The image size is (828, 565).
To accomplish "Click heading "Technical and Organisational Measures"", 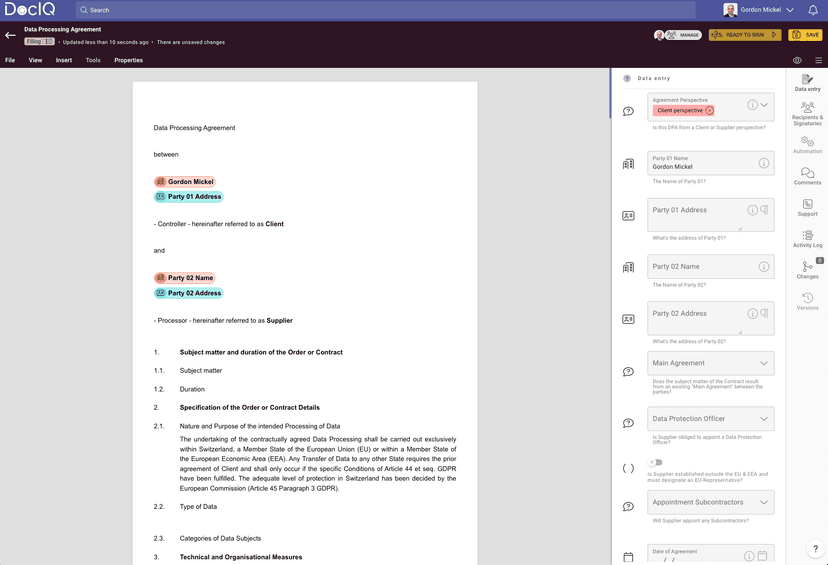I will point(241,557).
